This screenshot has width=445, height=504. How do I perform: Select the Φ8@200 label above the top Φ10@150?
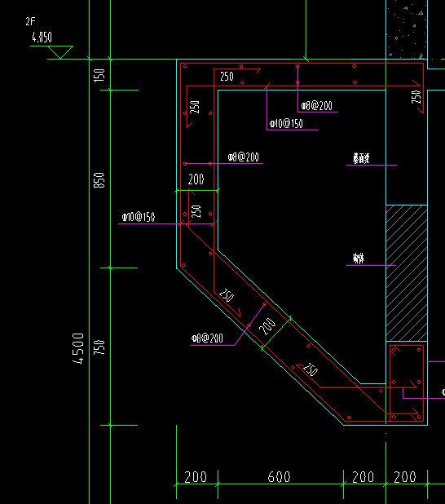[x=317, y=106]
